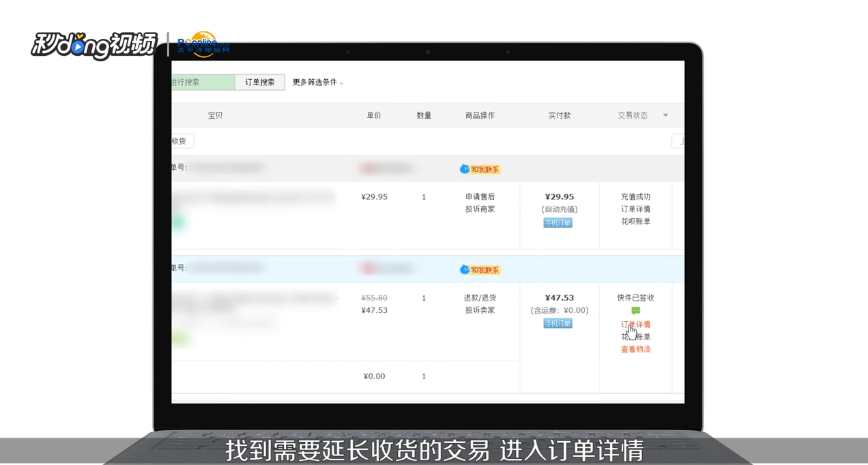Focus the order search input field

203,82
